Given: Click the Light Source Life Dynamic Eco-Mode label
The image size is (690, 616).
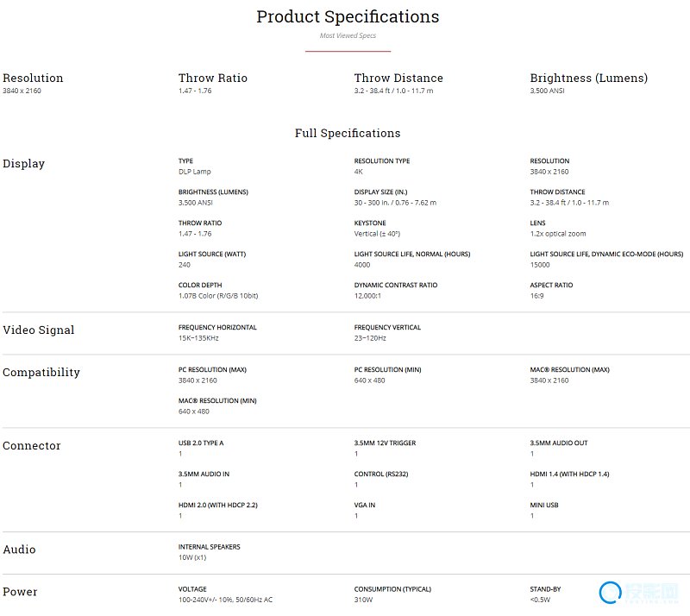Looking at the screenshot, I should [x=606, y=254].
